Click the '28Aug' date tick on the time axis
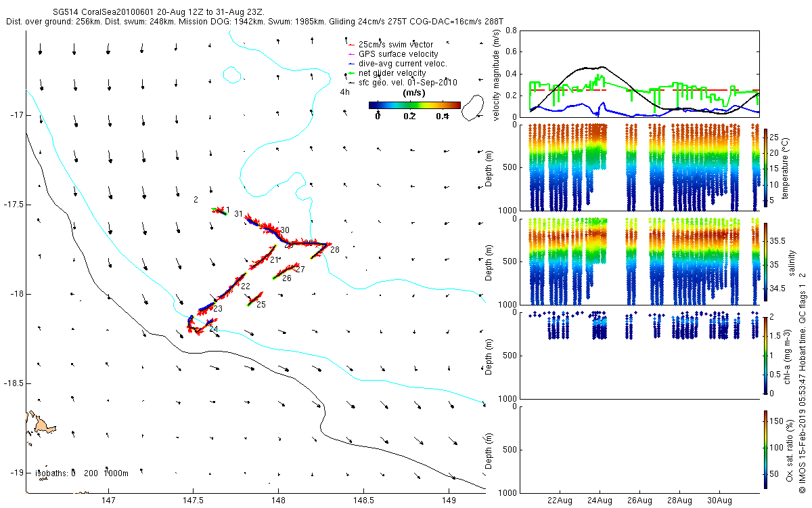 pos(679,501)
